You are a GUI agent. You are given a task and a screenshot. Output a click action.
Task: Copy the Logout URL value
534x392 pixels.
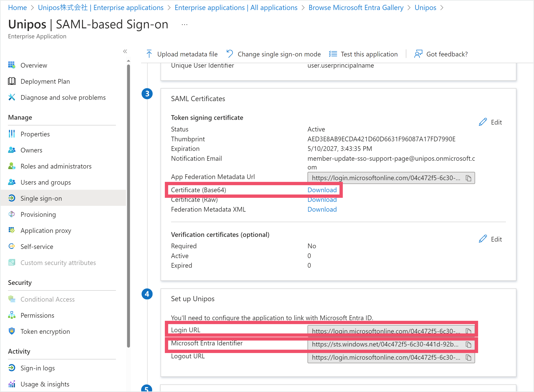coord(468,358)
